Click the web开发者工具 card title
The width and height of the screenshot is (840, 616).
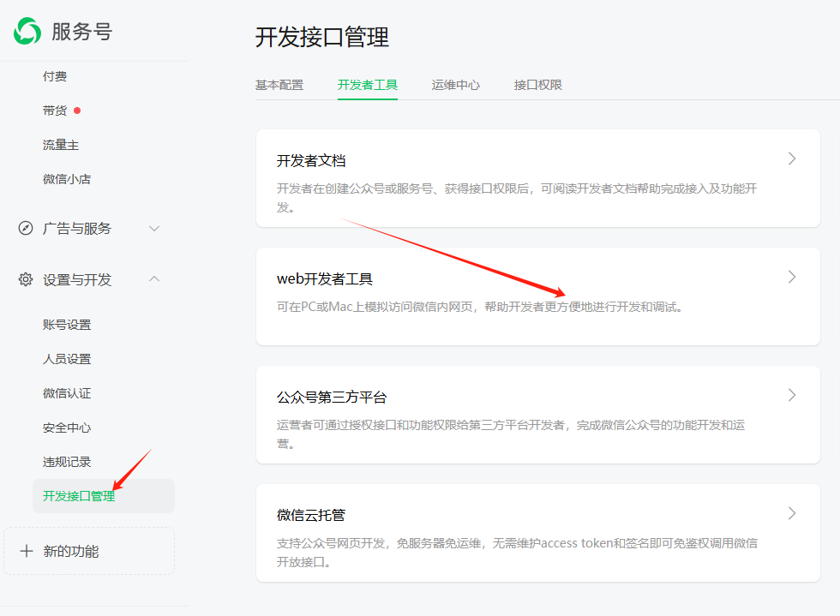325,279
